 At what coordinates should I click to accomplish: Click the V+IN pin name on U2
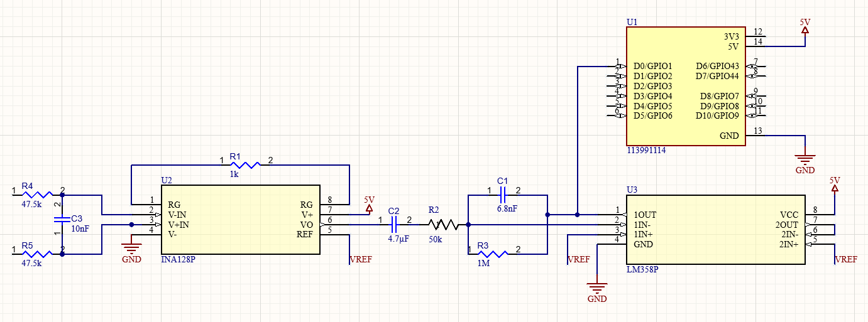click(179, 225)
